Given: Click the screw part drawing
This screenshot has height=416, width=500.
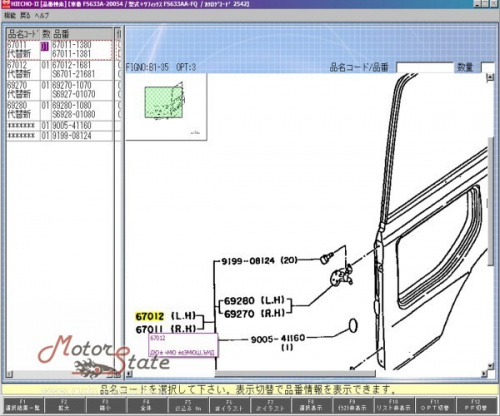Looking at the screenshot, I should [x=327, y=258].
